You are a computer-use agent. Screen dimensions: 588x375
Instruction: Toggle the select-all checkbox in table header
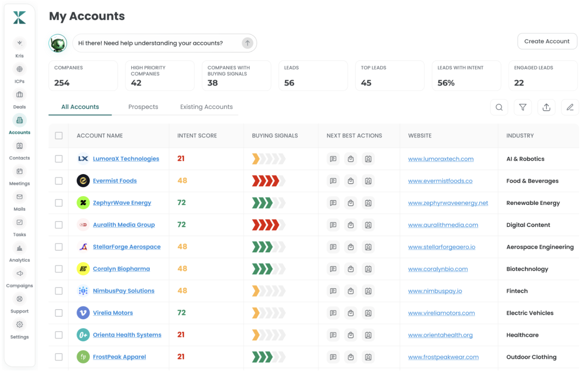tap(59, 136)
